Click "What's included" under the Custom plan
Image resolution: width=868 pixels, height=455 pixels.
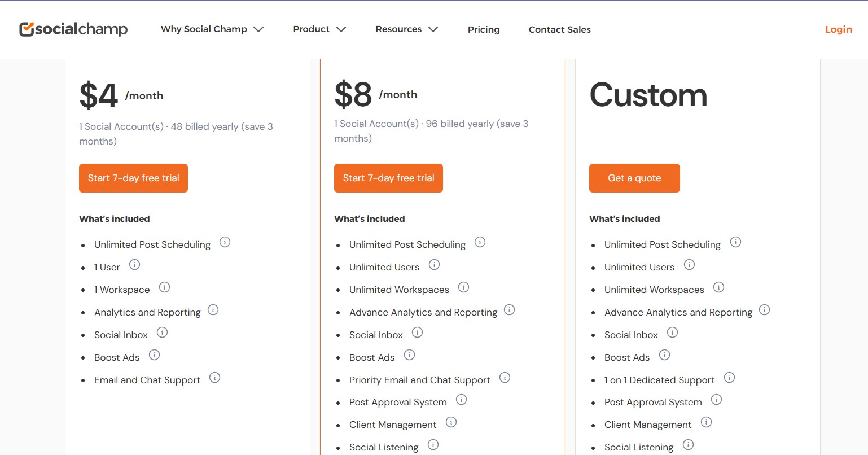(625, 218)
